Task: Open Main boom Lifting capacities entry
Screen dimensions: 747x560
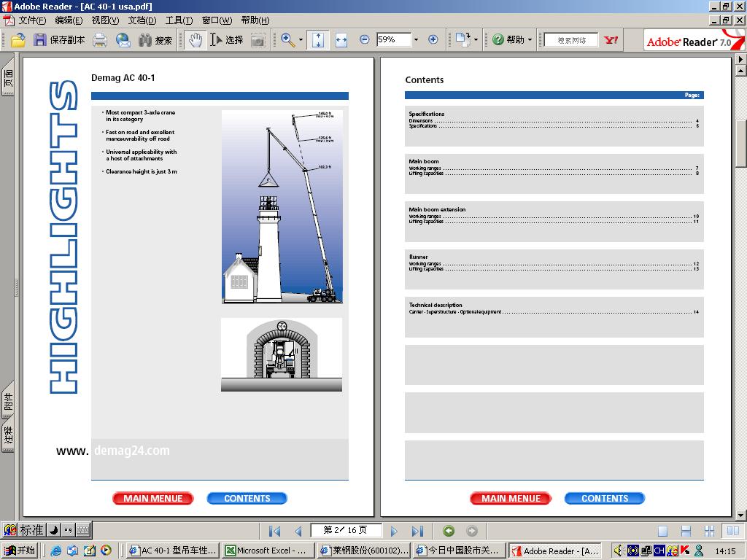Action: click(x=554, y=174)
